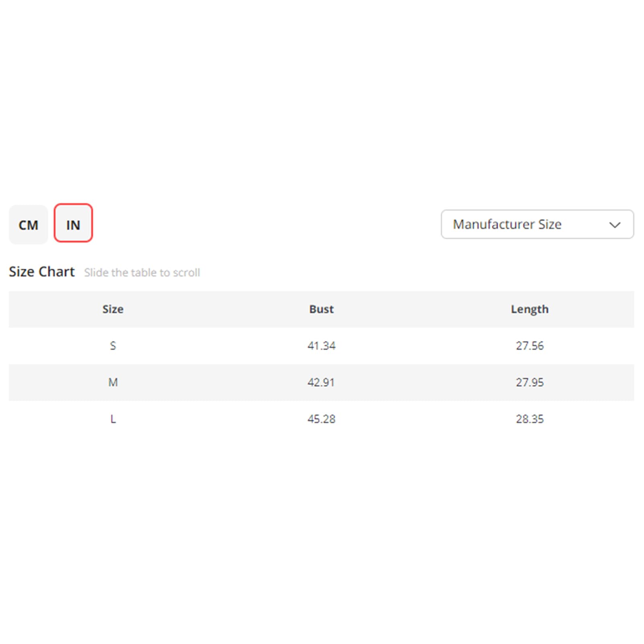This screenshot has width=644, height=644.
Task: Click the Manufacturer Size label text
Action: click(x=507, y=224)
